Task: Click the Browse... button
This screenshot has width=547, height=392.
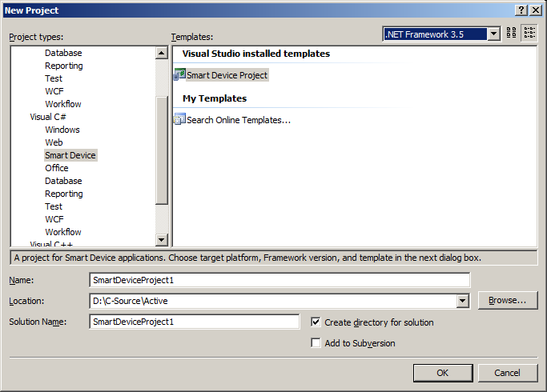Action: pos(508,300)
